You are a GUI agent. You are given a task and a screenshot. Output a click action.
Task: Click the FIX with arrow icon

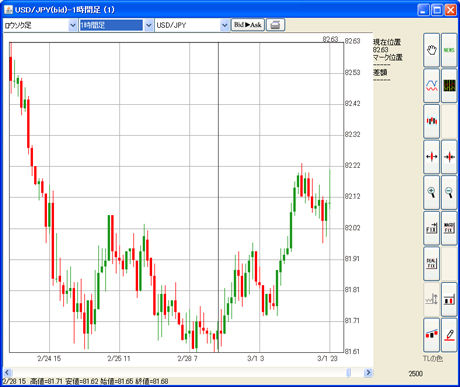[x=431, y=228]
